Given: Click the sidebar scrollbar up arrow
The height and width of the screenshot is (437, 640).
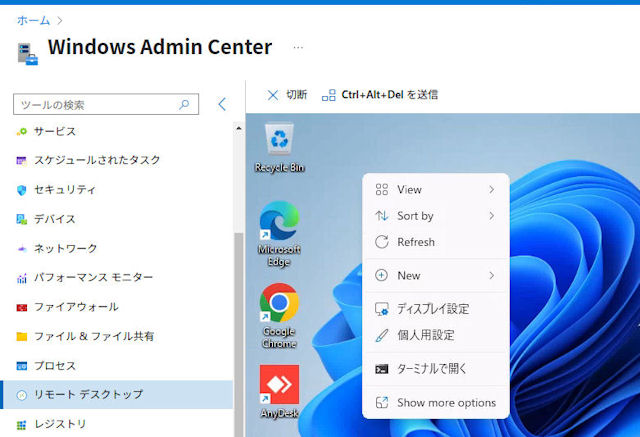Looking at the screenshot, I should 239,129.
